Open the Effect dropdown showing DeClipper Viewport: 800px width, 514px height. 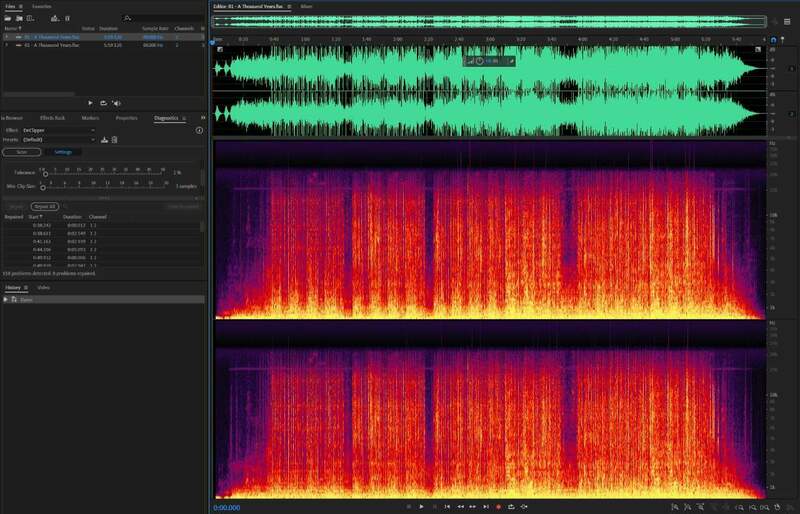(58, 130)
